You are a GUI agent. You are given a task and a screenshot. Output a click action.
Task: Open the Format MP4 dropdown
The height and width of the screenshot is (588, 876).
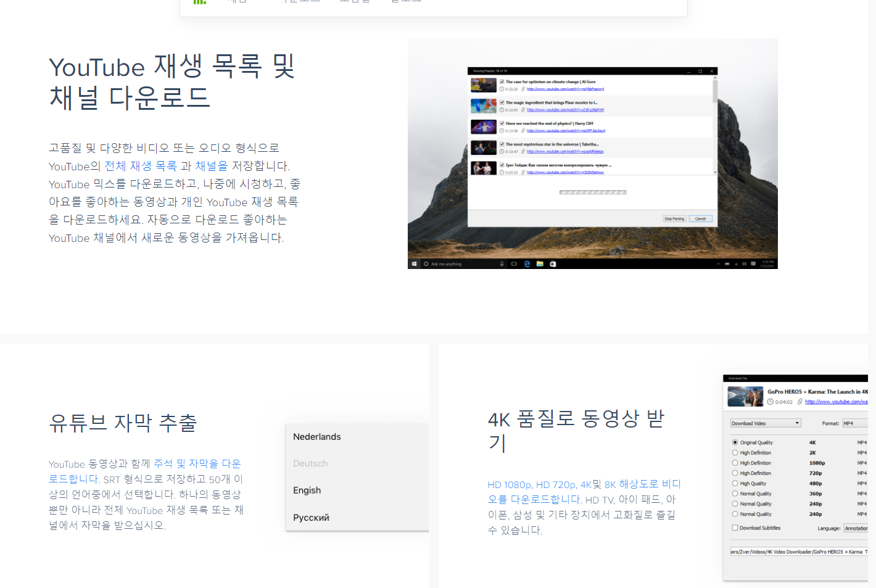855,423
